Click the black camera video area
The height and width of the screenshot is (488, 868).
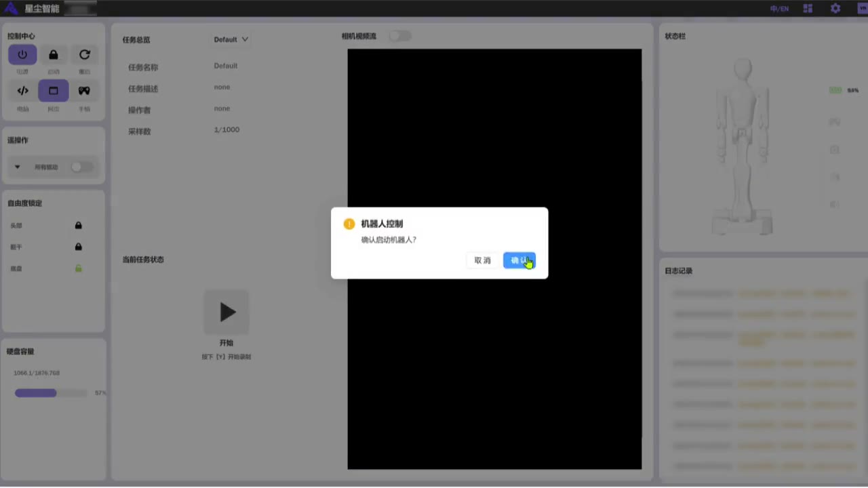494,259
